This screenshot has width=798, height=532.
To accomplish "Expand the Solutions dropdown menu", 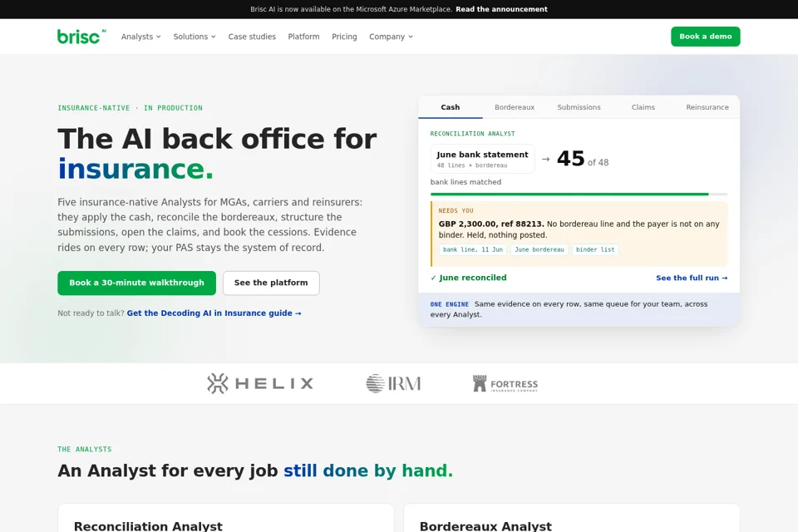I will [x=195, y=37].
